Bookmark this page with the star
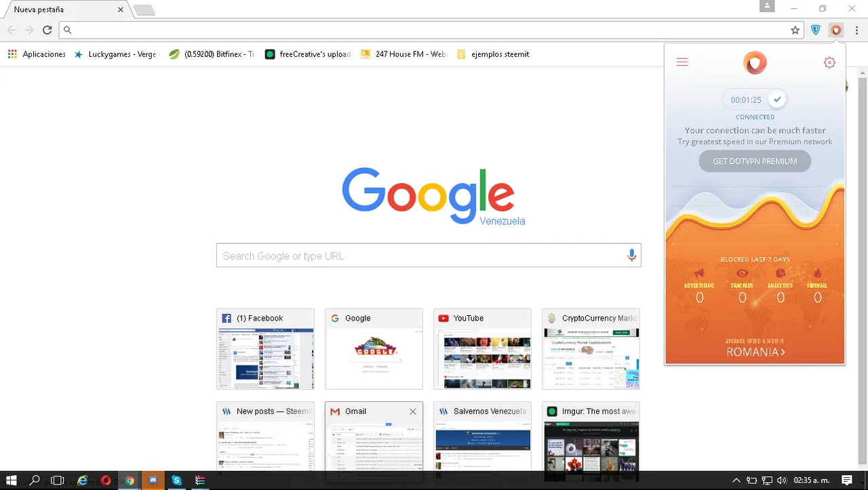 coord(795,30)
